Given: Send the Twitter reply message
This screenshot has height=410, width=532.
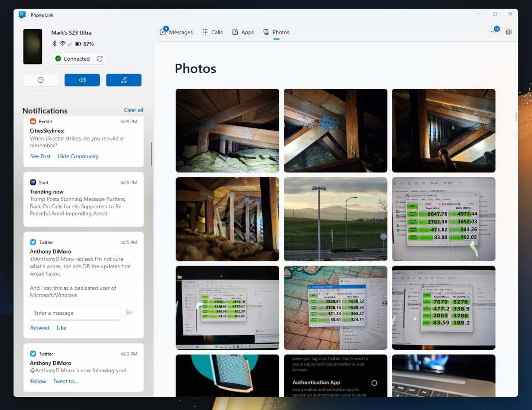Looking at the screenshot, I should tap(129, 312).
